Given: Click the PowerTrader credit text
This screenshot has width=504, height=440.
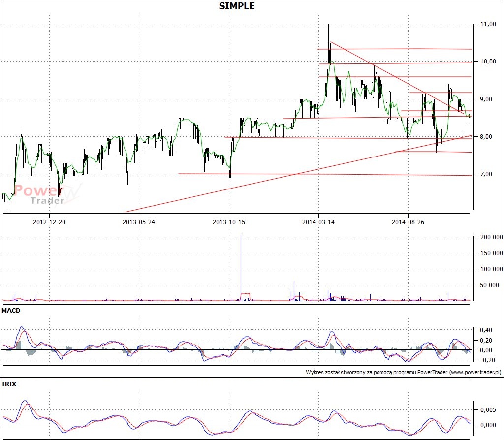Looking at the screenshot, I should 404,372.
